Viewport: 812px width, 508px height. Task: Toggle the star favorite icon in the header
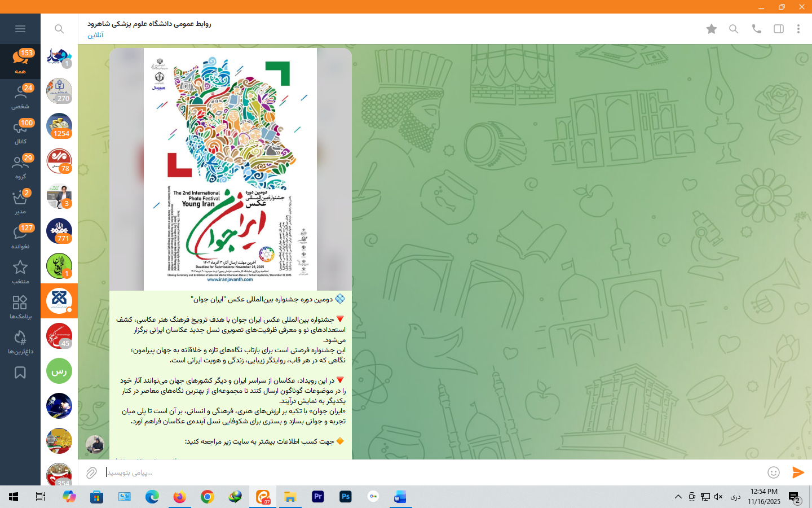click(711, 29)
